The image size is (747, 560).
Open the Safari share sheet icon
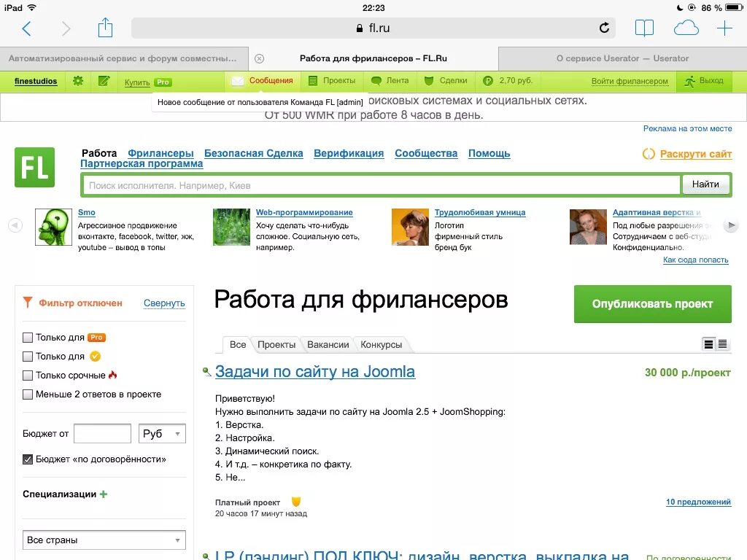[105, 28]
